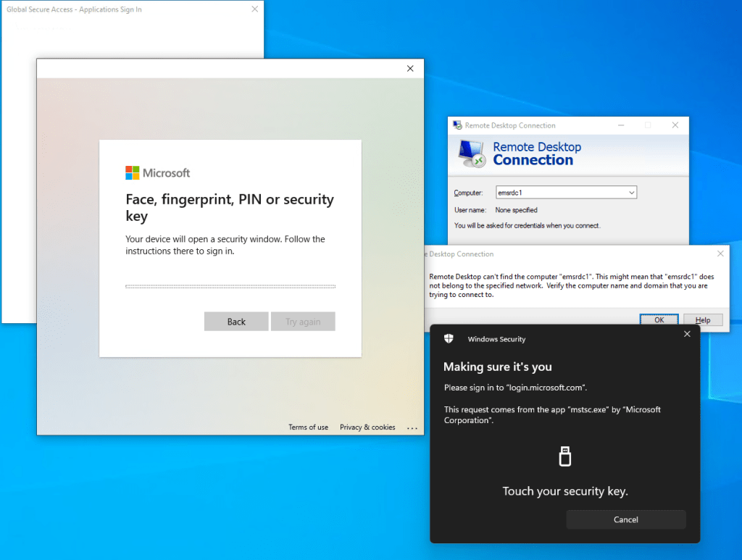Close the Remote Desktop error message
Viewport: 742px width, 560px height.
[720, 254]
